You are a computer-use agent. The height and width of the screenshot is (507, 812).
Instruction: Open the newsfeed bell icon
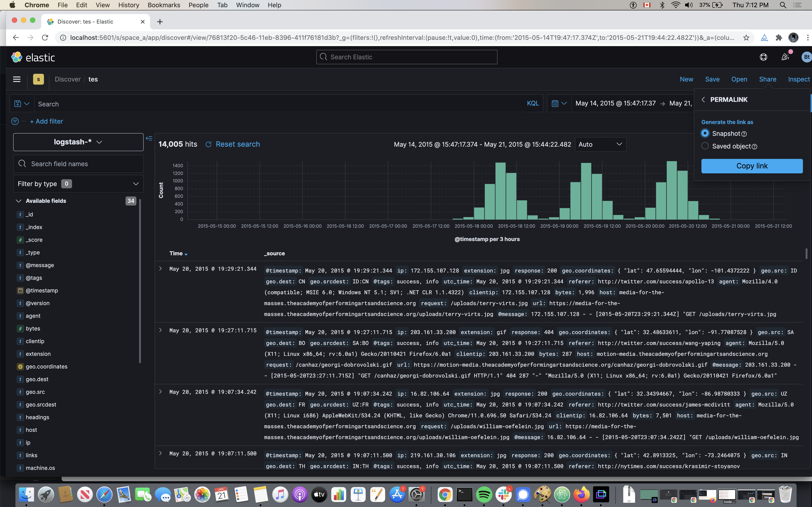(x=785, y=57)
